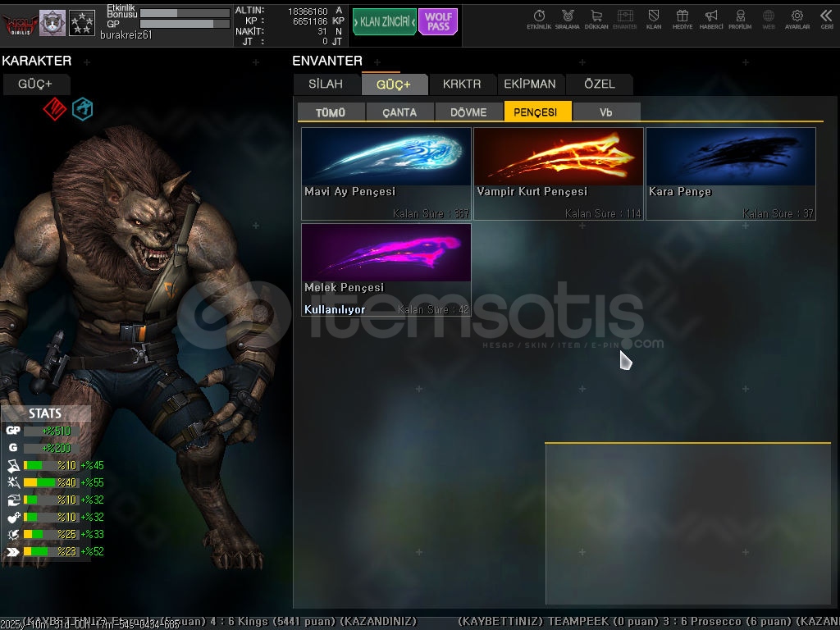Click the double-arrow speed stat icon

13,551
